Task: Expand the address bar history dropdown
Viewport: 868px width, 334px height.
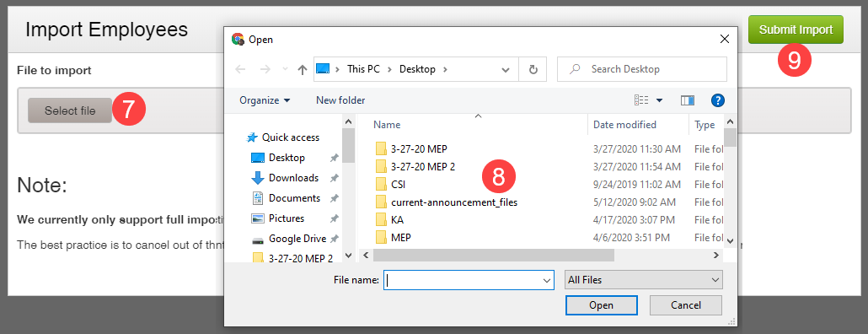Action: [x=506, y=70]
